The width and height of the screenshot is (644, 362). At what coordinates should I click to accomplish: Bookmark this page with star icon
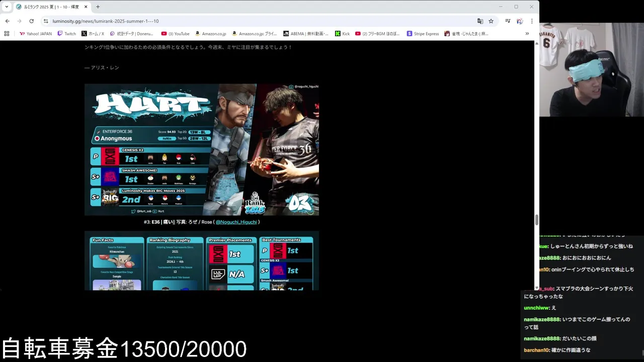[x=491, y=21]
